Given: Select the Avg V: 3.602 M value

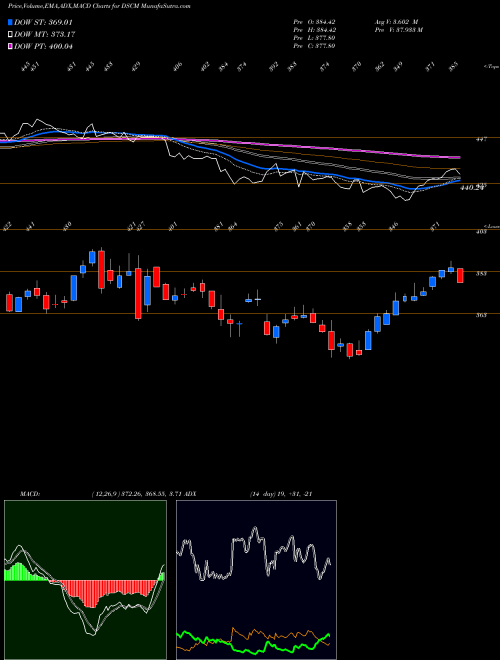Looking at the screenshot, I should [x=396, y=22].
